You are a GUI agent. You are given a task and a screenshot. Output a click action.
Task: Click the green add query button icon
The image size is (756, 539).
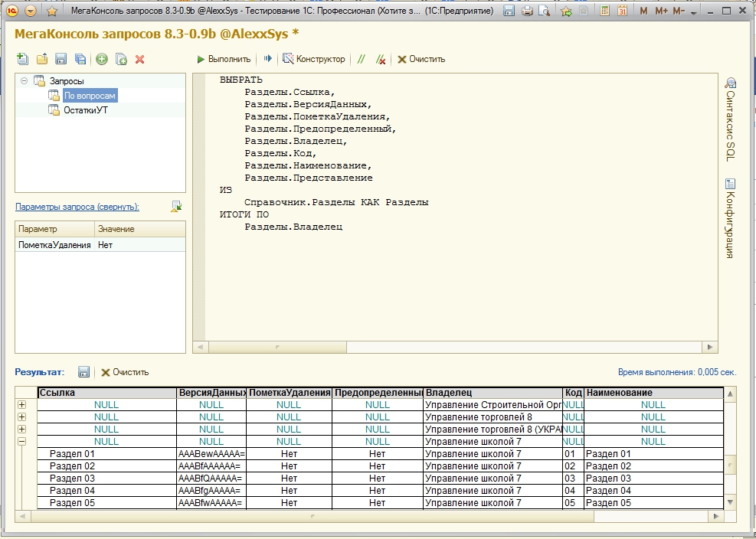click(102, 59)
